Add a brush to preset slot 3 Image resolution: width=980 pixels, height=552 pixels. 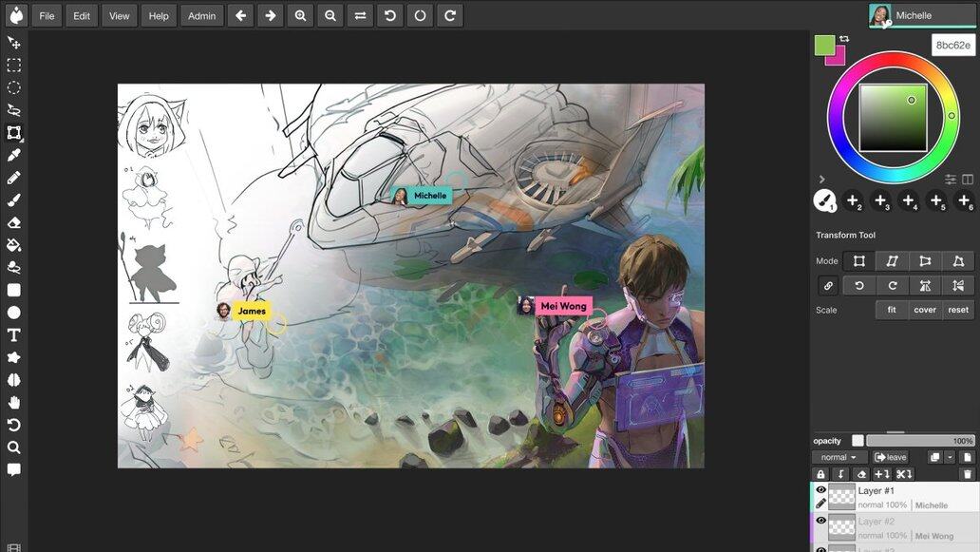[x=880, y=200]
